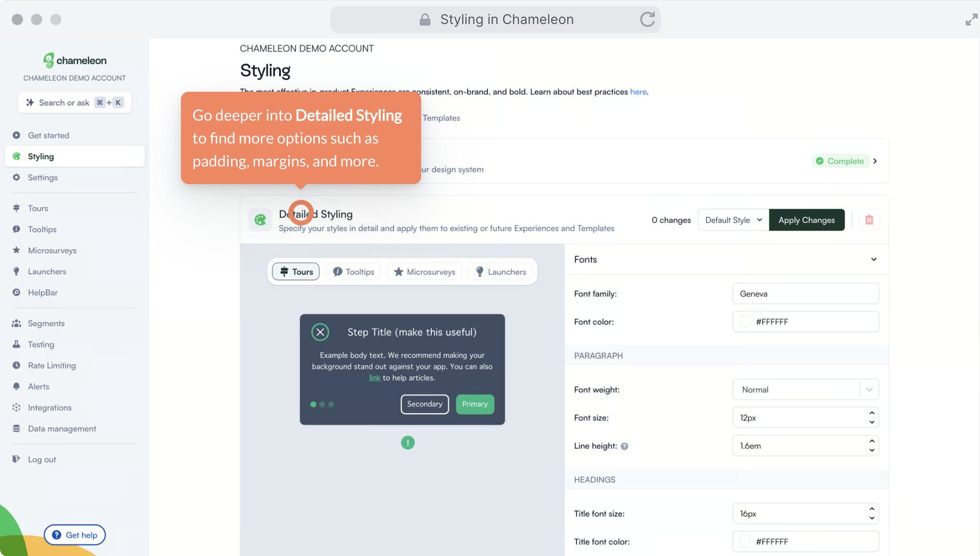Image resolution: width=980 pixels, height=556 pixels.
Task: Click the Microsurveys star icon in sidebar
Action: click(17, 250)
